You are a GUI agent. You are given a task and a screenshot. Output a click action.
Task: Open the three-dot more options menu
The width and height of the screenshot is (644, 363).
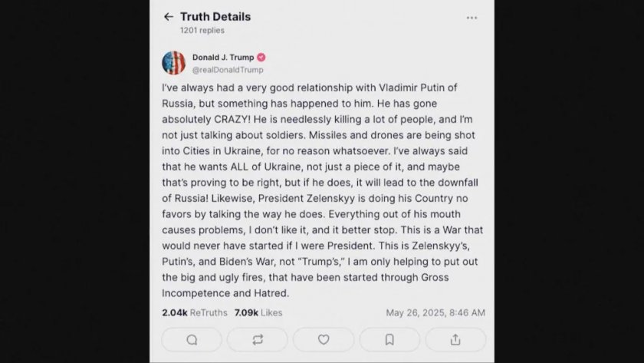click(472, 18)
